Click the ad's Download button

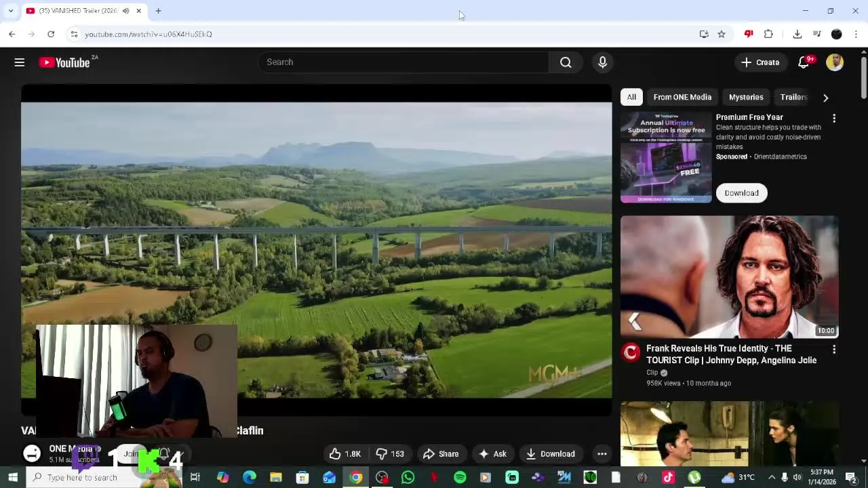point(741,193)
